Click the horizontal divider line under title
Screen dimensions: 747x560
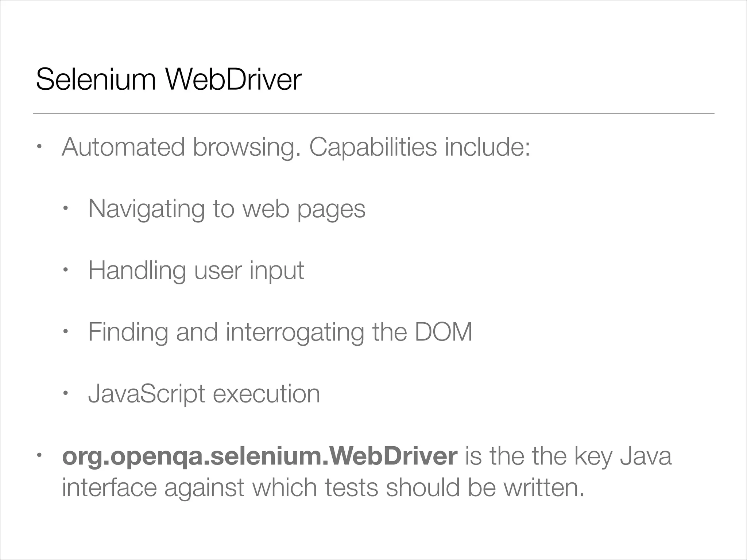tap(373, 113)
